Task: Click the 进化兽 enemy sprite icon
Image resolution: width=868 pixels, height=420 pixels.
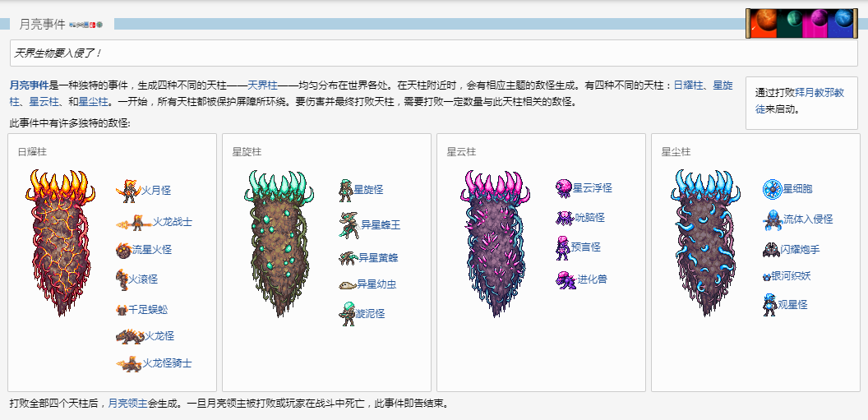Action: click(565, 279)
